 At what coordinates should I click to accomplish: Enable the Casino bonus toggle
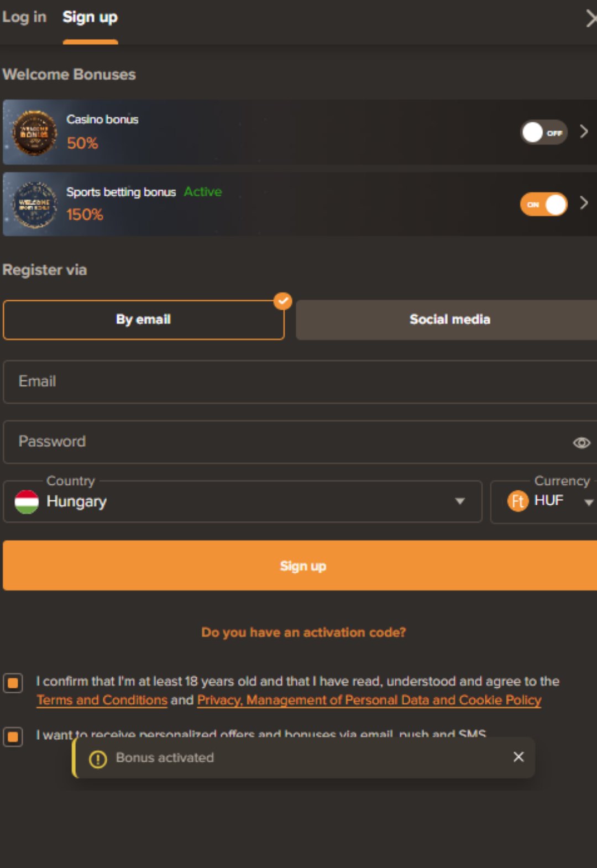[544, 132]
